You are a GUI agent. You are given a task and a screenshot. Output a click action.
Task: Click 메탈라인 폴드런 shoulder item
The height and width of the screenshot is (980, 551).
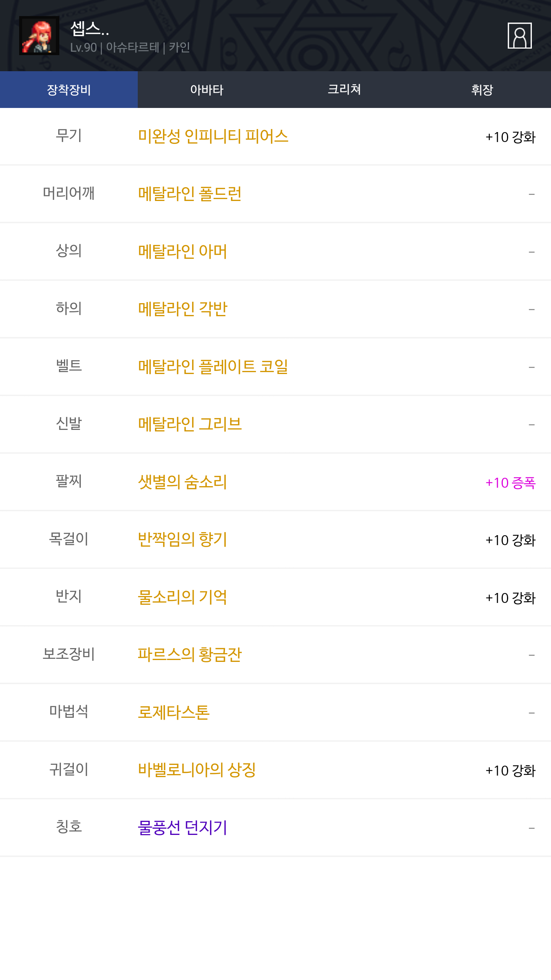[x=190, y=194]
